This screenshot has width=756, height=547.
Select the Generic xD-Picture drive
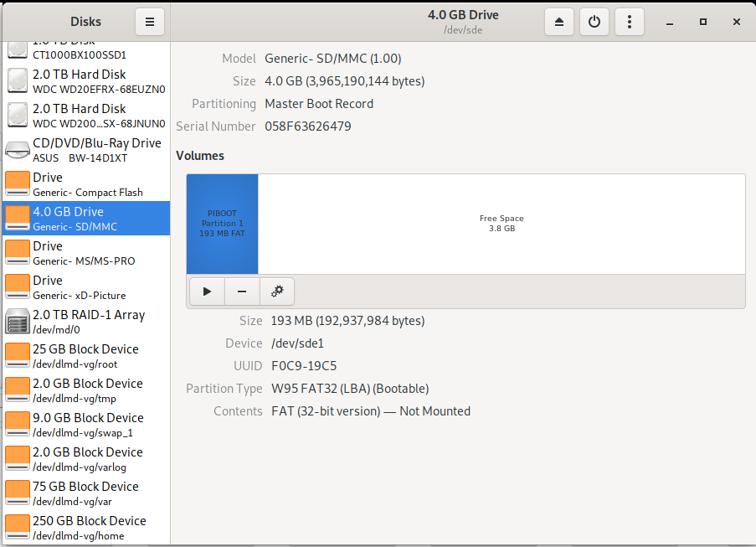(x=86, y=287)
